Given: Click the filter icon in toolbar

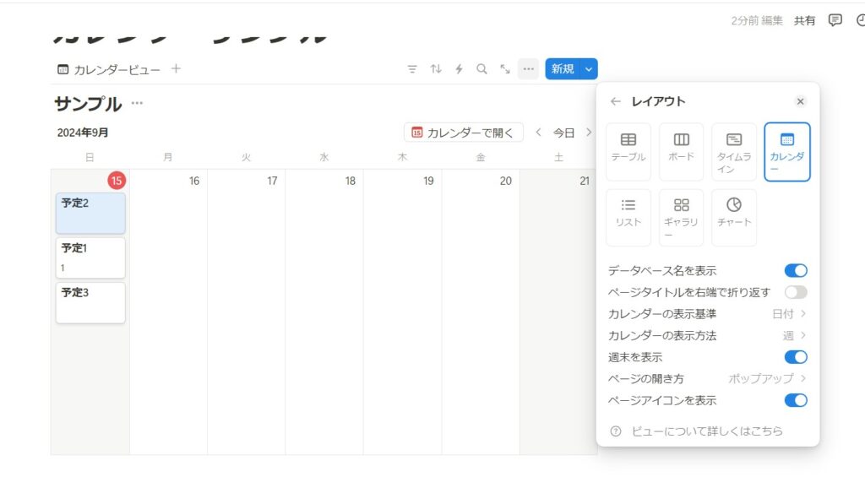Looking at the screenshot, I should coord(412,69).
